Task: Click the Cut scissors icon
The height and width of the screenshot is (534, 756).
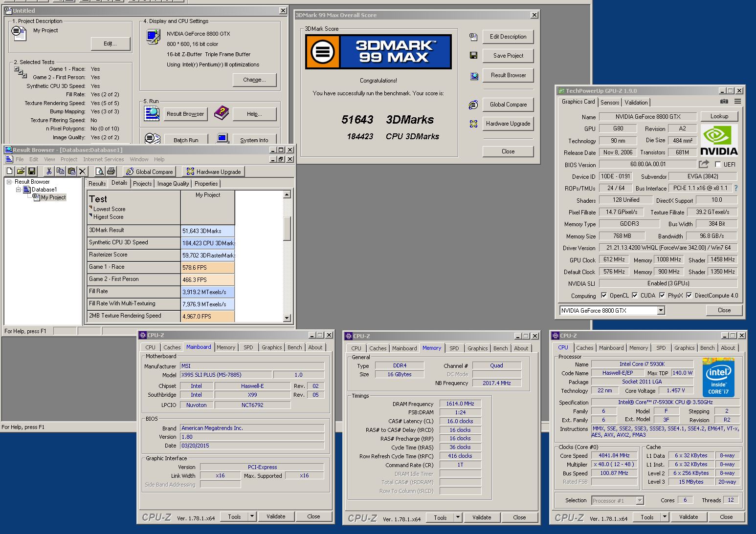Action: coord(49,171)
